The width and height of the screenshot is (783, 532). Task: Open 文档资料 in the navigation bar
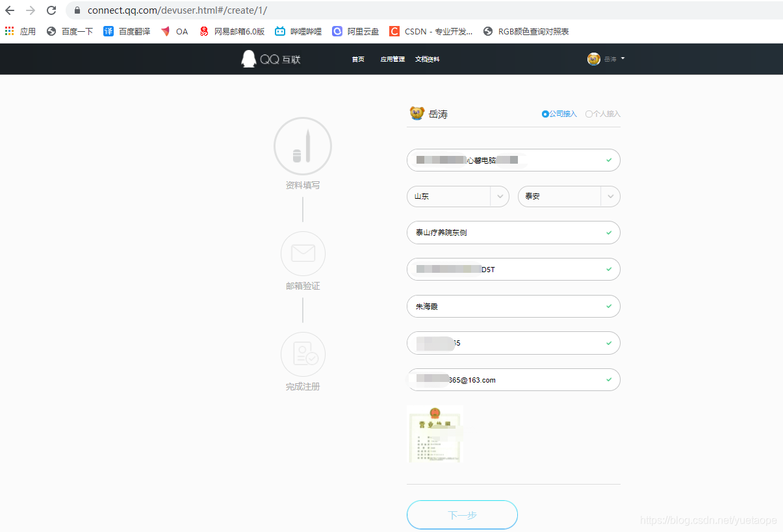click(x=428, y=59)
